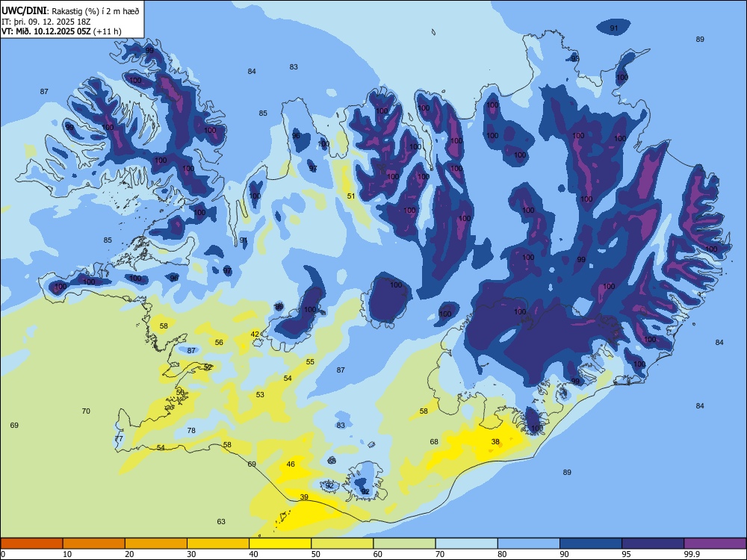Click the legend tick label 95

627,554
